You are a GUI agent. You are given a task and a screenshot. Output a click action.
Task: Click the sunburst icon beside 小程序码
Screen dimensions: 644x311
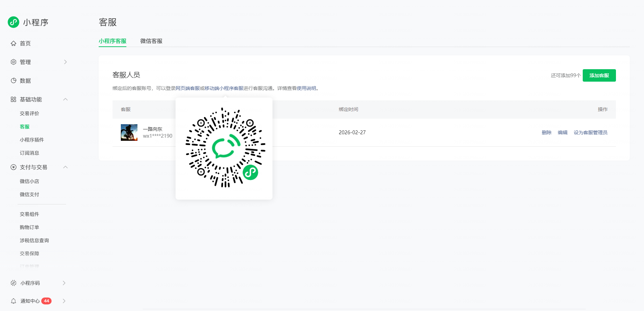point(14,283)
